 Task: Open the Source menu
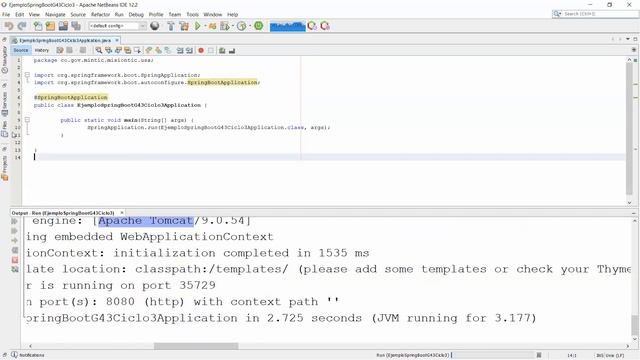click(78, 14)
